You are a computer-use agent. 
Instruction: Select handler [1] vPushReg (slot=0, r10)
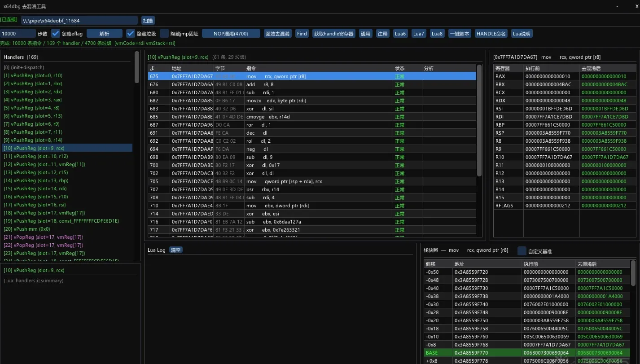[x=68, y=75]
